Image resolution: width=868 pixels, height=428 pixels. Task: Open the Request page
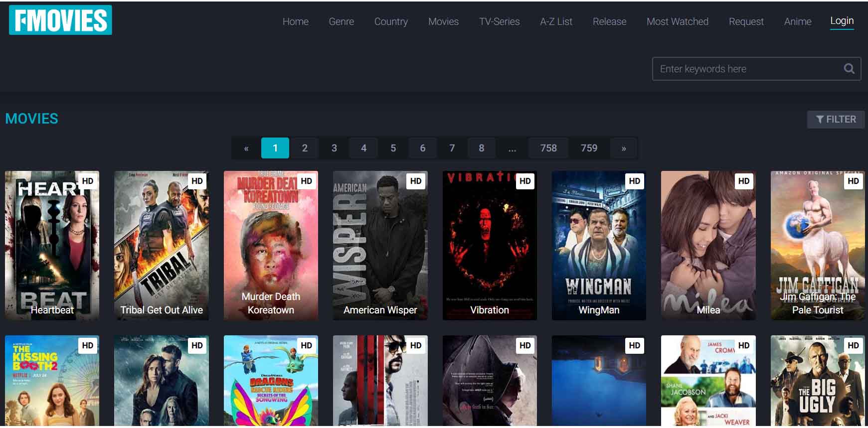[x=746, y=21]
